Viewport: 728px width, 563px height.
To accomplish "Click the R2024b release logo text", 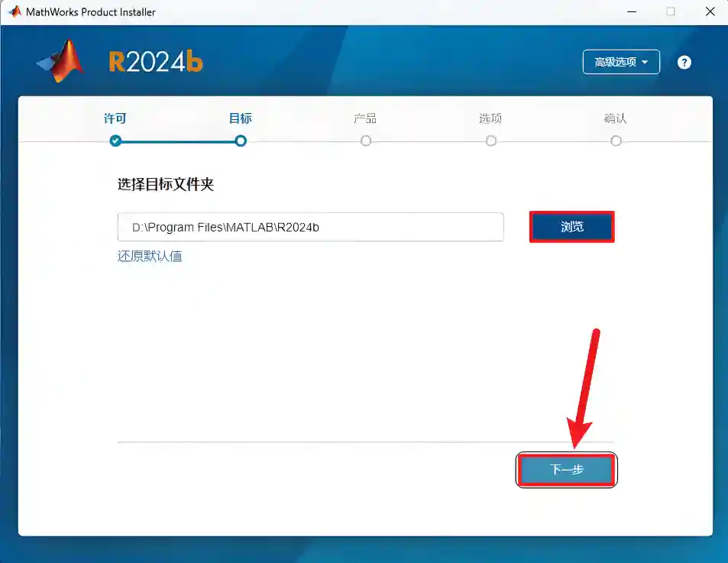I will (156, 62).
